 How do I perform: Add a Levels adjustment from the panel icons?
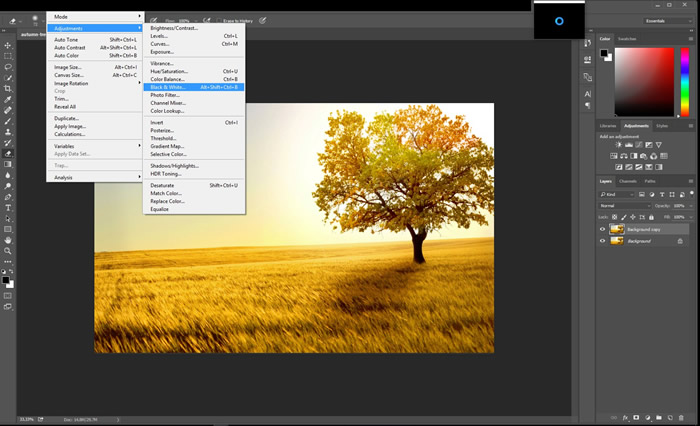(629, 145)
